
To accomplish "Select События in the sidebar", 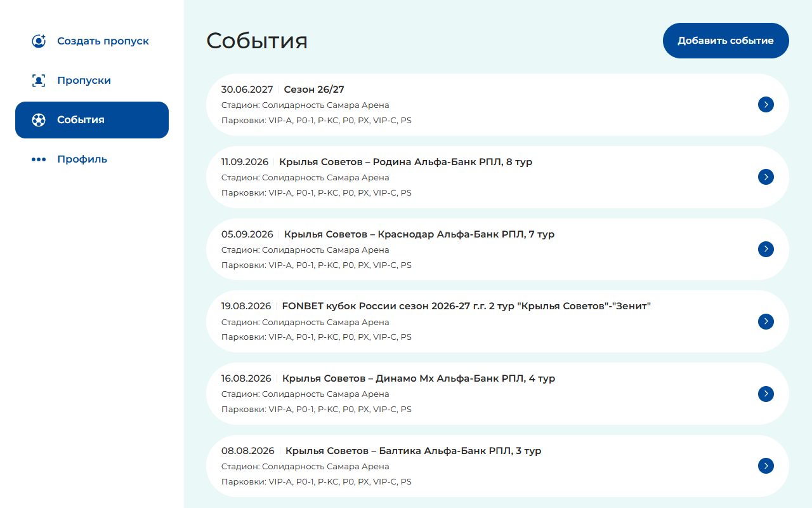I will pos(92,120).
